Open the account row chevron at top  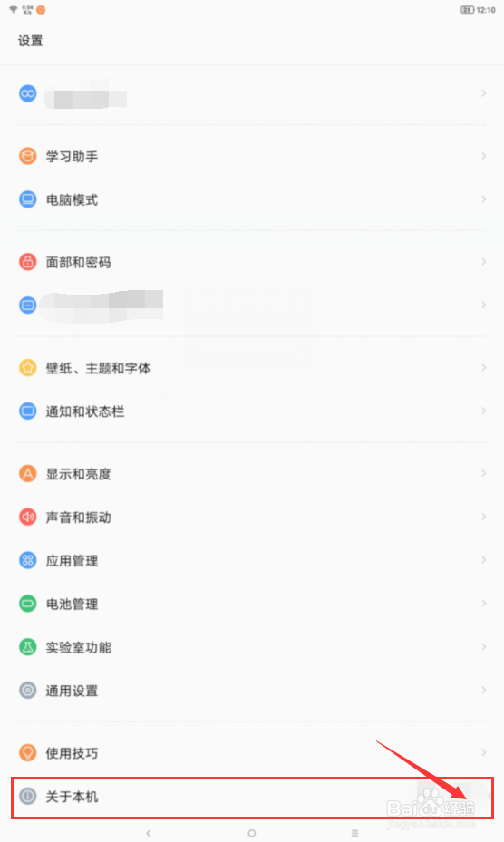pyautogui.click(x=483, y=93)
